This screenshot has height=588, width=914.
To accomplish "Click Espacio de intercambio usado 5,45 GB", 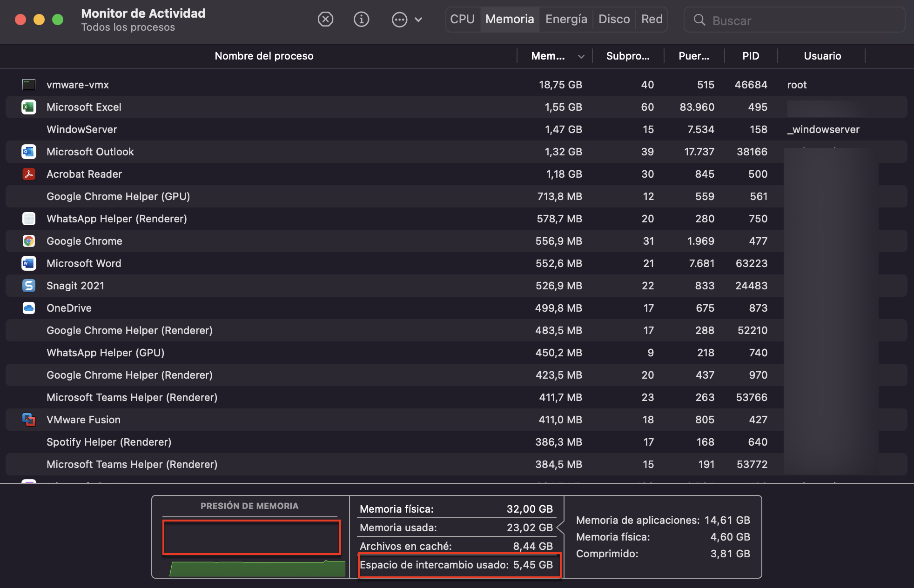I will coord(456,565).
